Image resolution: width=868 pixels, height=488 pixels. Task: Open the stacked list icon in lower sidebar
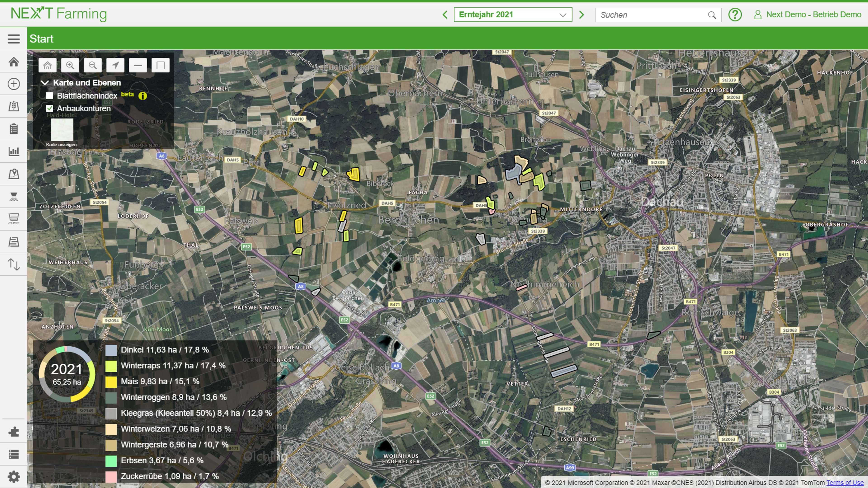point(14,454)
